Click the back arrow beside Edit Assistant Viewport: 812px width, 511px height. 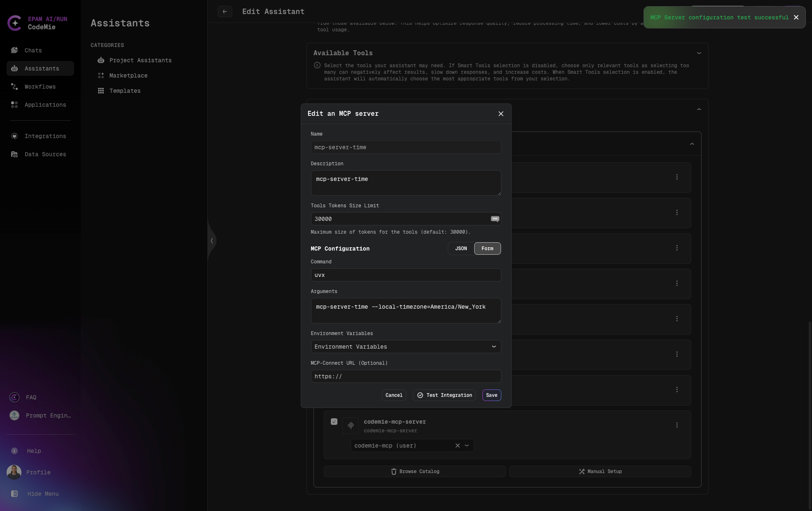click(225, 12)
